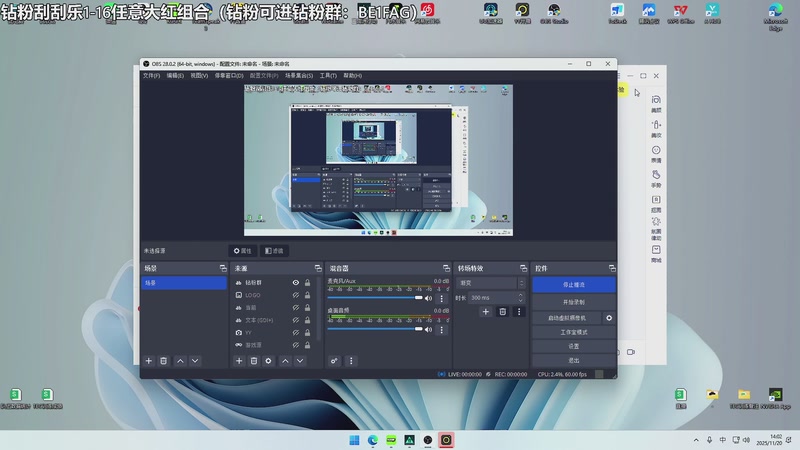The image size is (800, 450).
Task: Open 桌面音频 channel options dots
Action: point(442,330)
